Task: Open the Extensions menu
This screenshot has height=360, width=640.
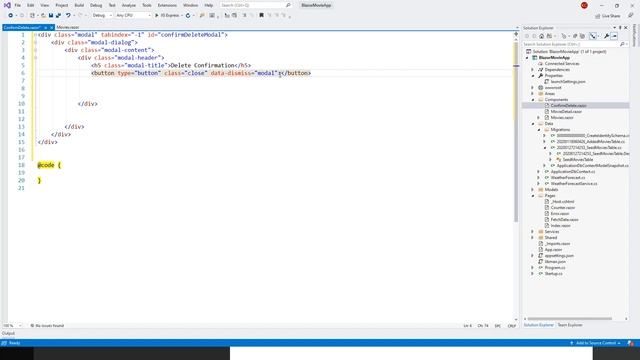Action: [167, 5]
